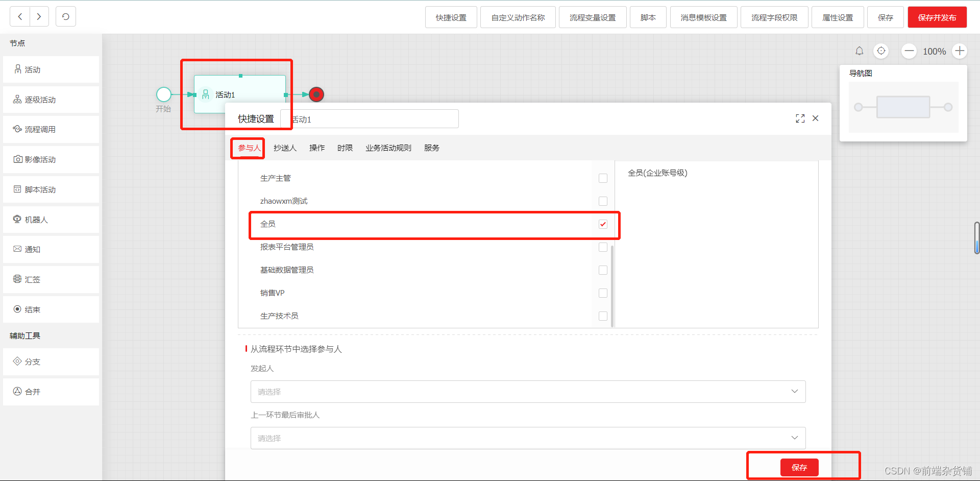Screen dimensions: 980x481
Task: Click the center/locate canvas icon
Action: (x=881, y=51)
